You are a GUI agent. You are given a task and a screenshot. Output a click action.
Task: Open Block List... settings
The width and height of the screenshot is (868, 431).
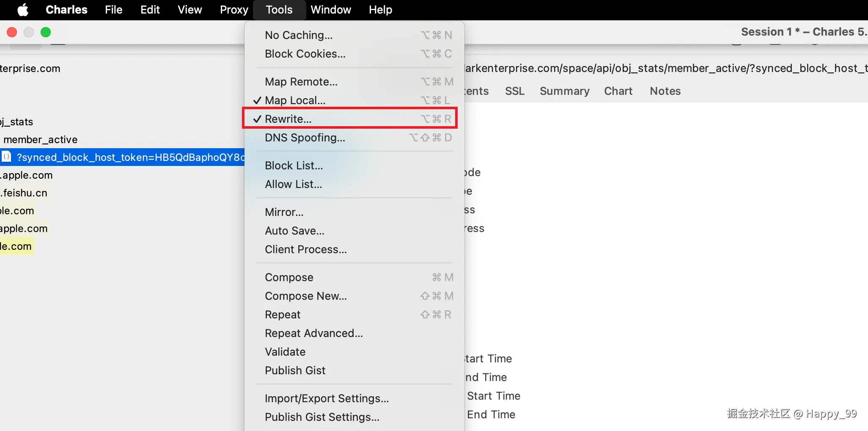(x=354, y=166)
